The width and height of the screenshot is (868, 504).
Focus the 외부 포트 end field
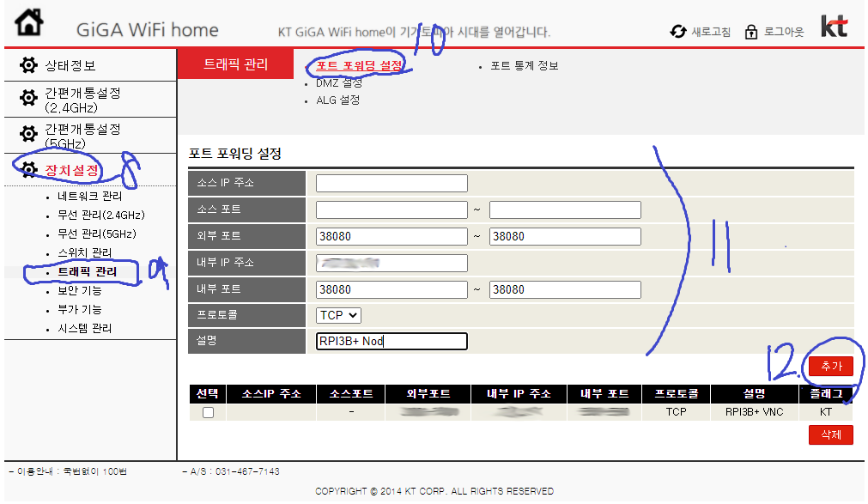[565, 236]
